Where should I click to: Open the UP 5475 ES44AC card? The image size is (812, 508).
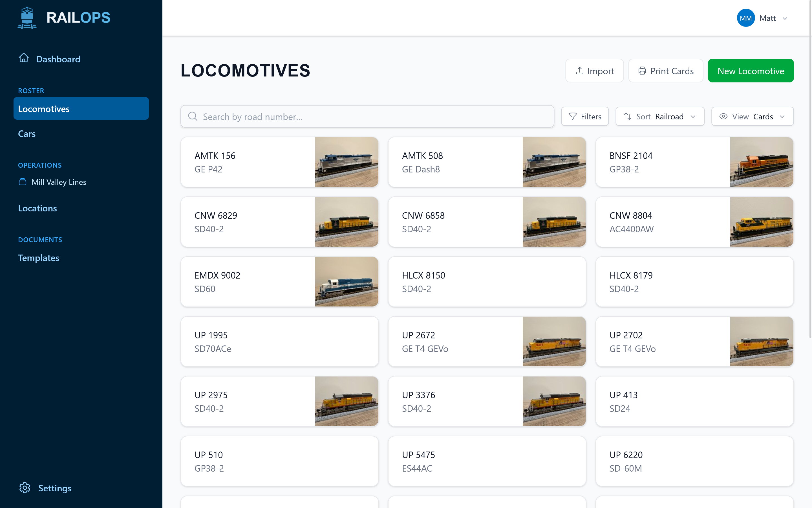[487, 461]
